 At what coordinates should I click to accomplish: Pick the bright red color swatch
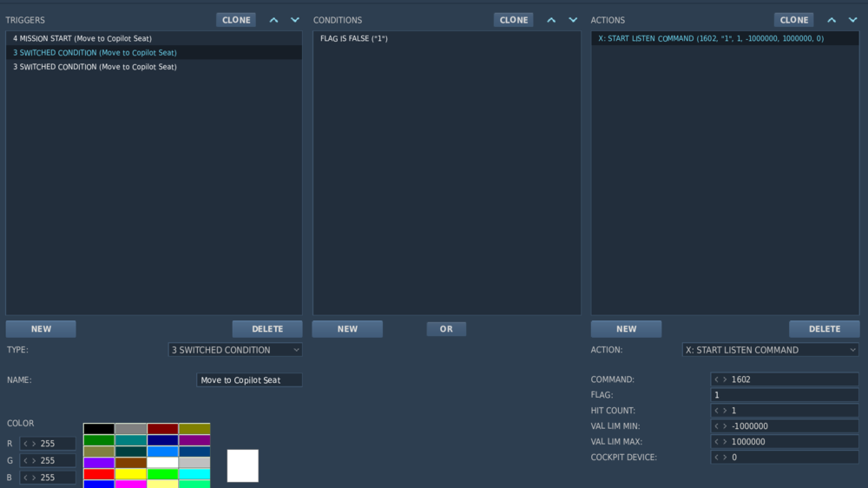tap(99, 474)
